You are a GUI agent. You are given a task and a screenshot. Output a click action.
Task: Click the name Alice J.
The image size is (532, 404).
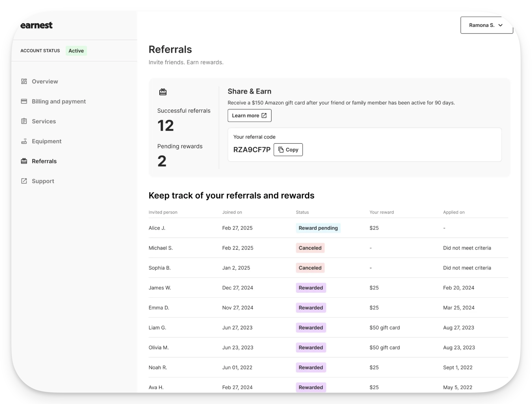[157, 228]
